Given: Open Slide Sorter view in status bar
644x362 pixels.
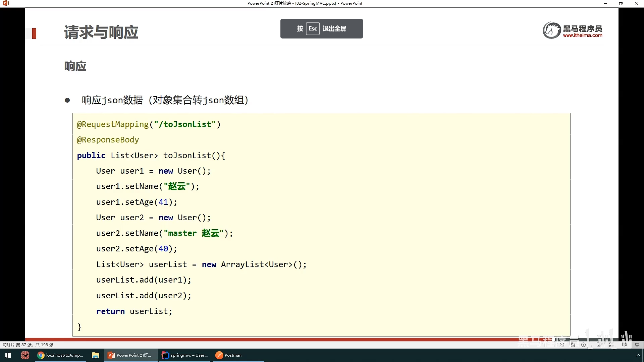Looking at the screenshot, I should click(612, 345).
